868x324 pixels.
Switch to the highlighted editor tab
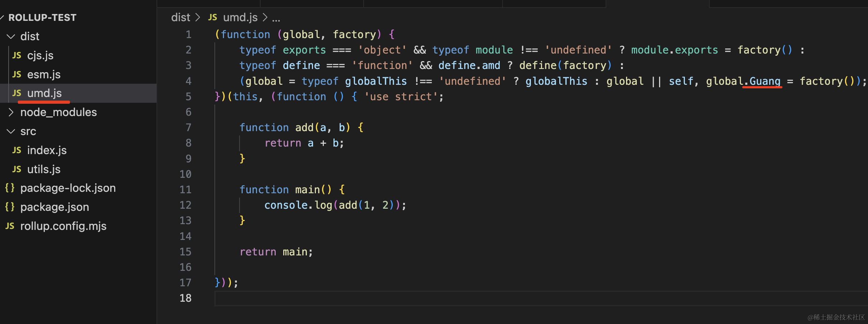click(658, 4)
